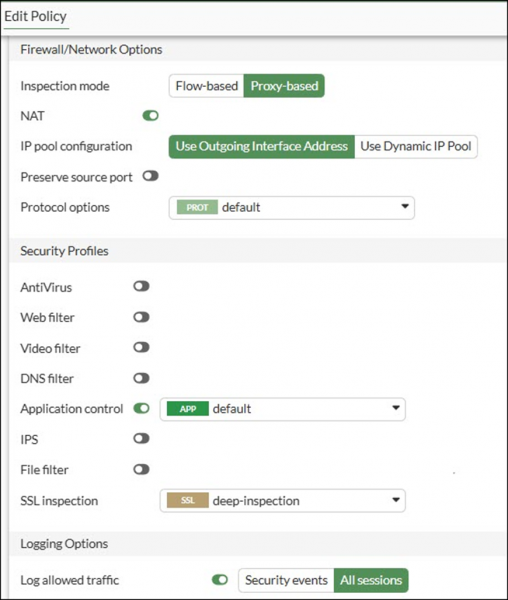Enable the IPS toggle
The image size is (508, 600).
[x=141, y=439]
